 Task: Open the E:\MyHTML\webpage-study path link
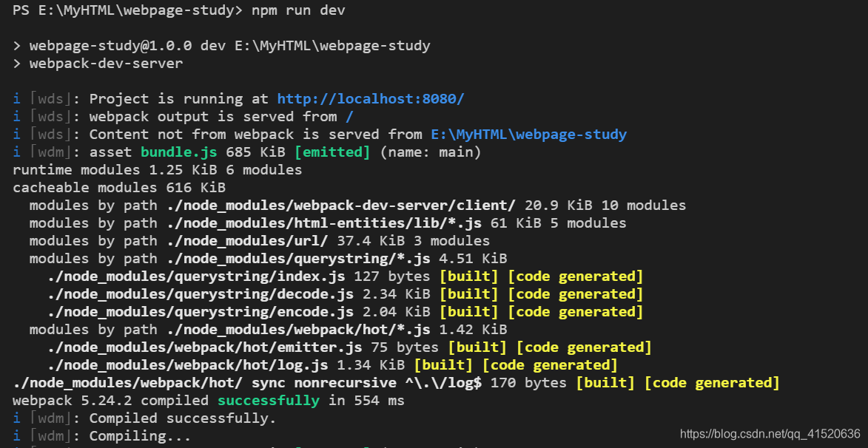(x=528, y=135)
